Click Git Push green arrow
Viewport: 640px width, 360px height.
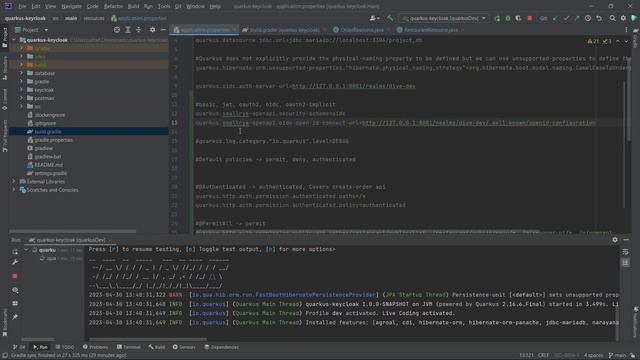(577, 18)
